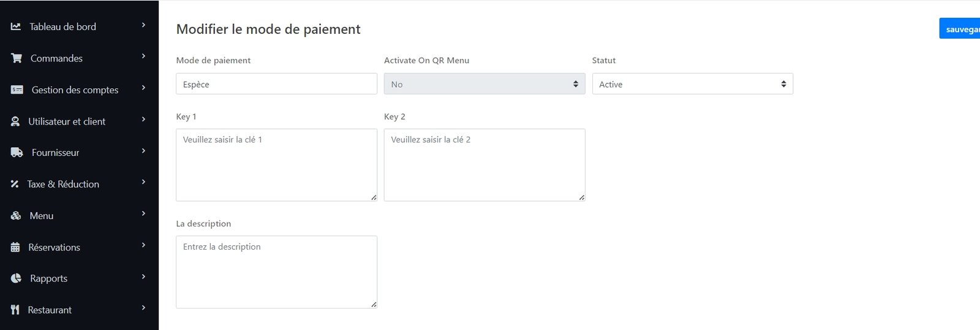This screenshot has width=980, height=330.
Task: Open the Activate On QR Menu dropdown
Action: [x=484, y=84]
